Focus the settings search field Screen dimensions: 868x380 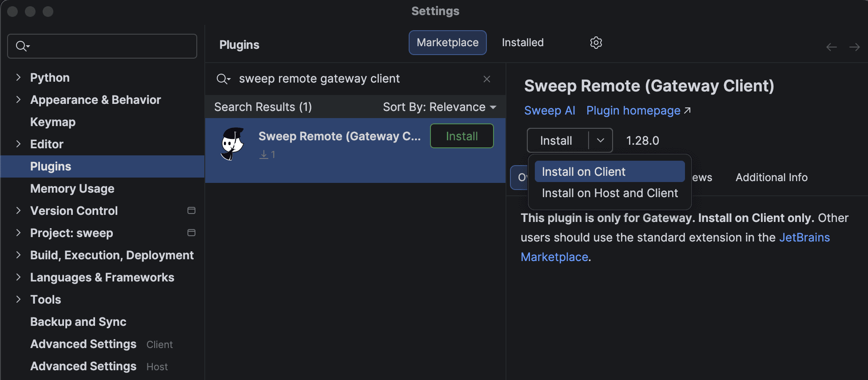pos(102,46)
